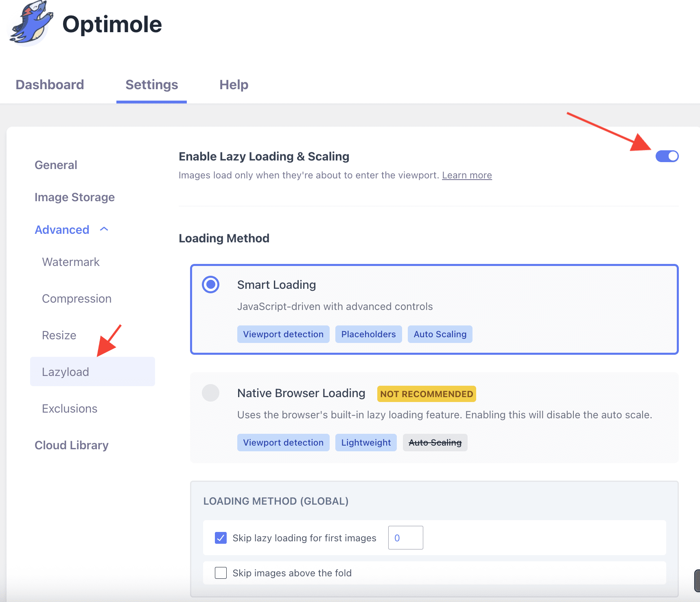Screen dimensions: 700x602
Task: Enable Skip images above the fold
Action: pyautogui.click(x=221, y=573)
